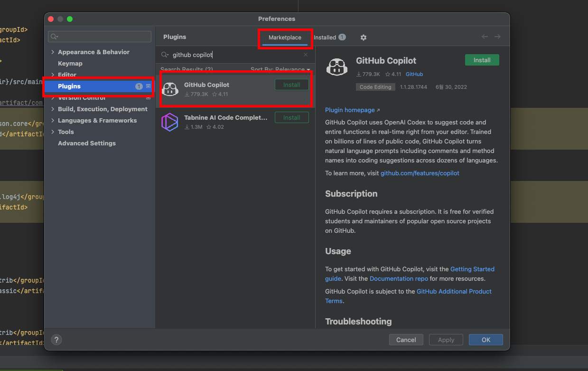The width and height of the screenshot is (588, 371).
Task: Open the Plugin homepage link
Action: click(352, 110)
